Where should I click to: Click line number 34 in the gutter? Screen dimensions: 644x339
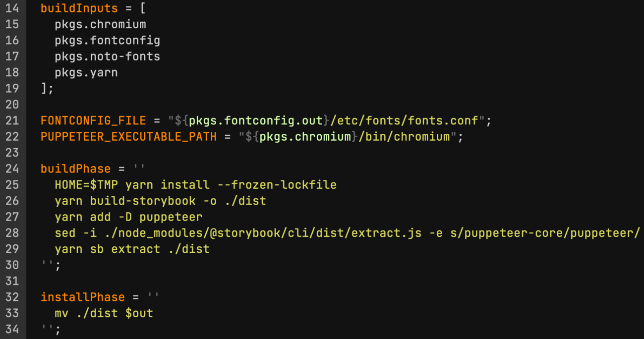point(12,329)
